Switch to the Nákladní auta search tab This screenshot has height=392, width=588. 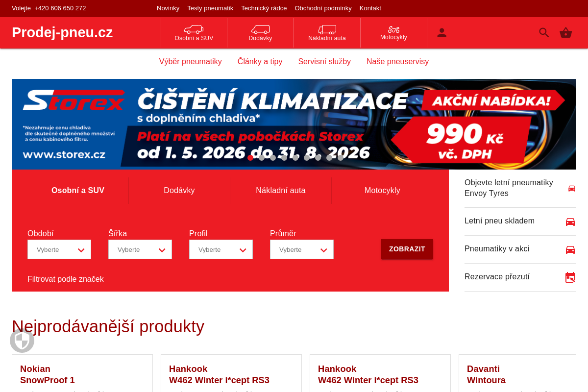[281, 191]
